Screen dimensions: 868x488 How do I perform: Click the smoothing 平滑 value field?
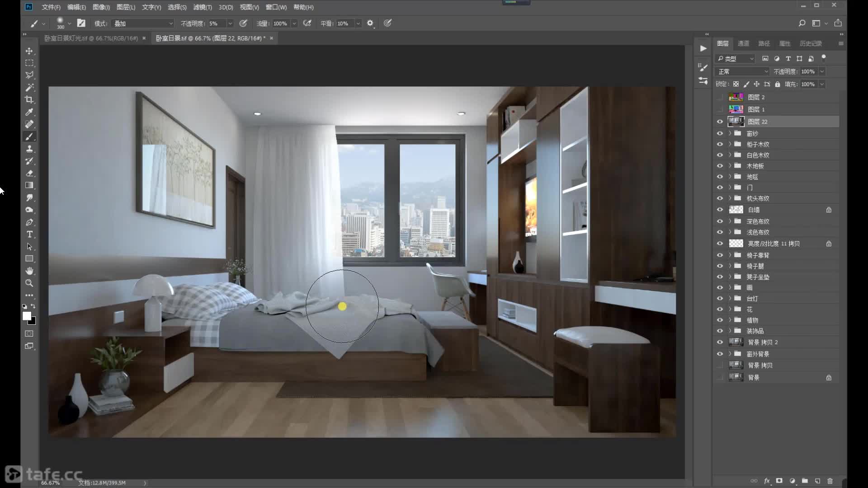(345, 23)
